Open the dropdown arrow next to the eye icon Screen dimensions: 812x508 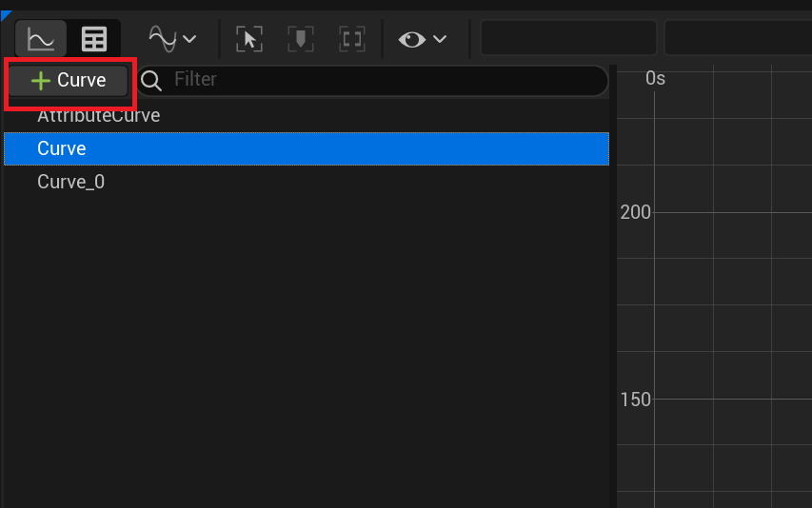point(440,39)
